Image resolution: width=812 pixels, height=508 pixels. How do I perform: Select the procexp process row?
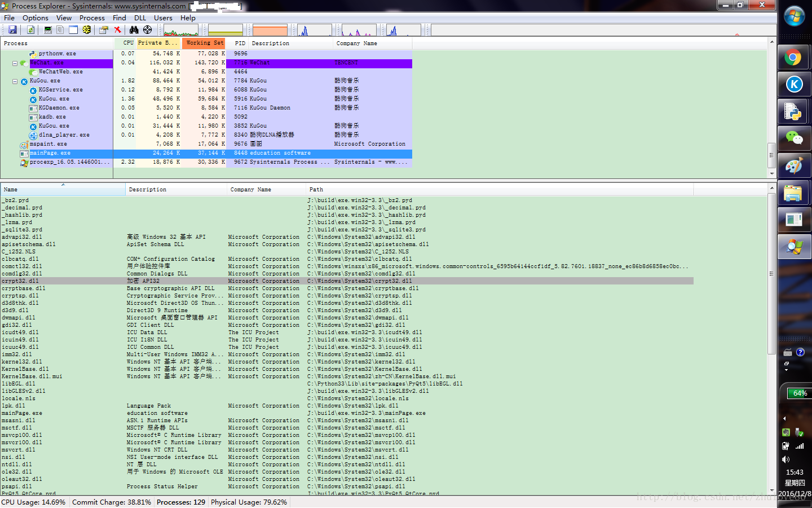206,162
